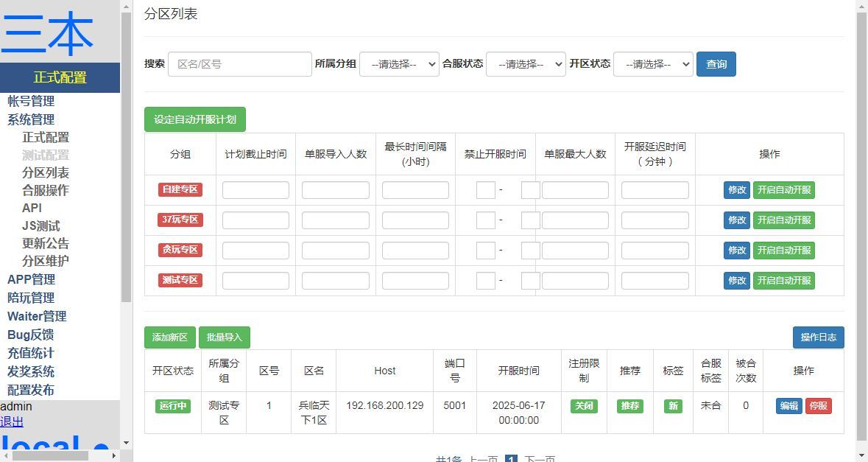Open the 所属分组 dropdown
The width and height of the screenshot is (868, 462).
(x=399, y=64)
